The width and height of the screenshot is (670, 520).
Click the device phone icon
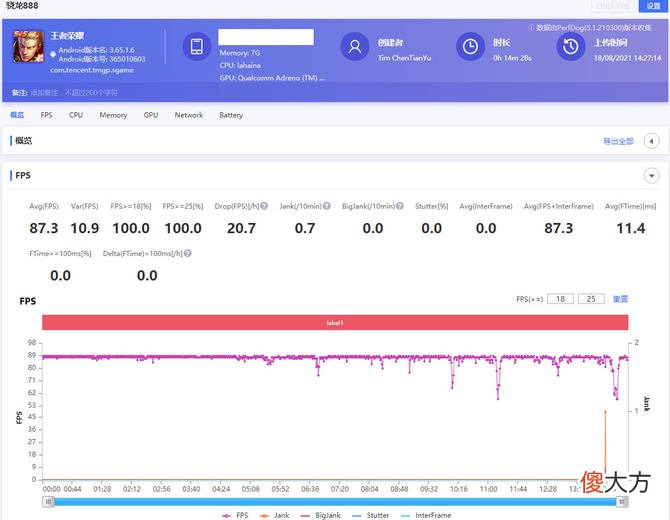(197, 46)
